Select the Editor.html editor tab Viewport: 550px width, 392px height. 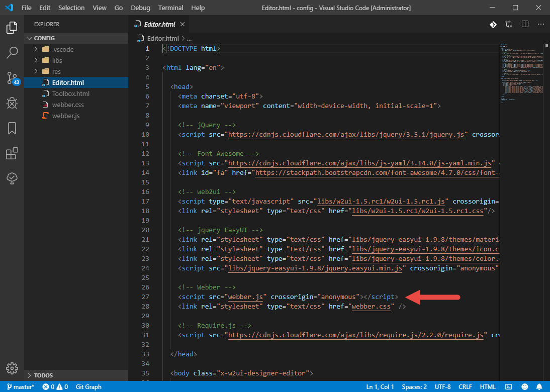click(159, 24)
